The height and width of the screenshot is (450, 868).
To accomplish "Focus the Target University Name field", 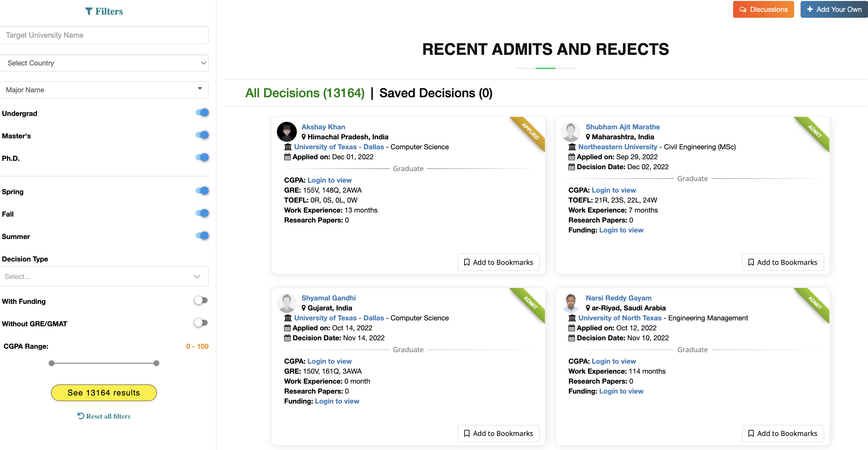I will pyautogui.click(x=104, y=35).
